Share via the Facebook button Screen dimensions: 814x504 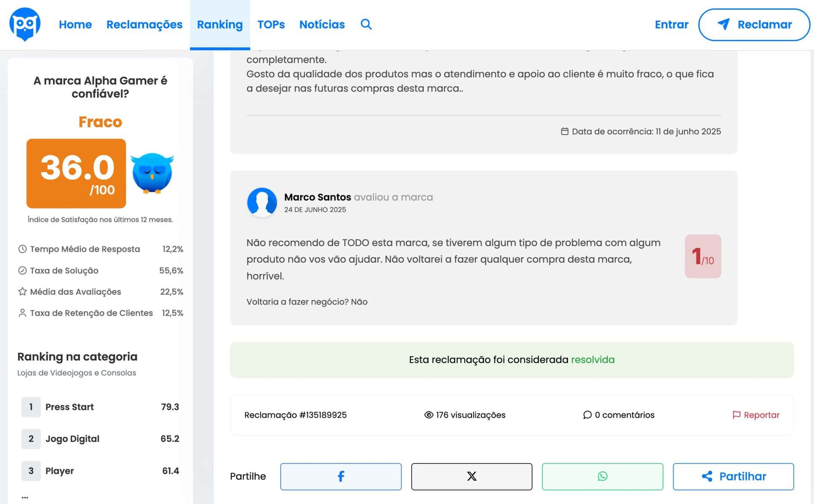[341, 476]
